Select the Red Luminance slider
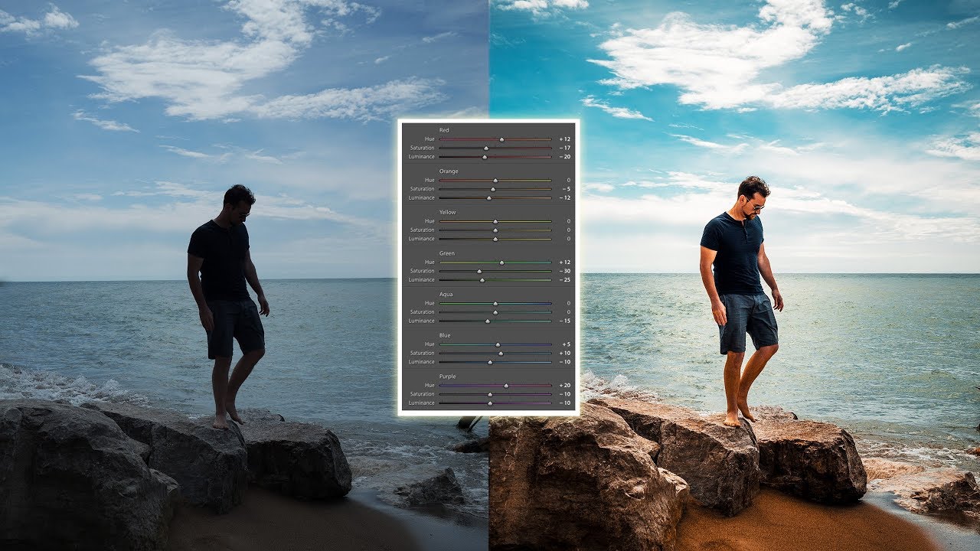 click(x=484, y=157)
